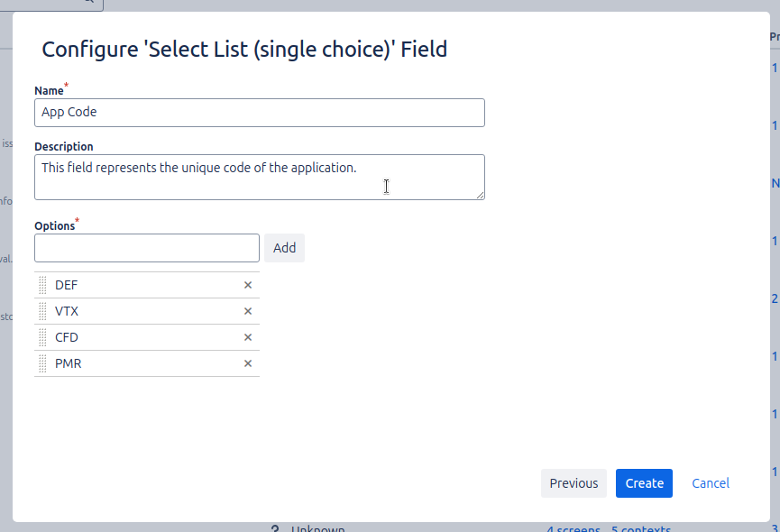Delete the CFD option
Image resolution: width=780 pixels, height=532 pixels.
tap(248, 337)
